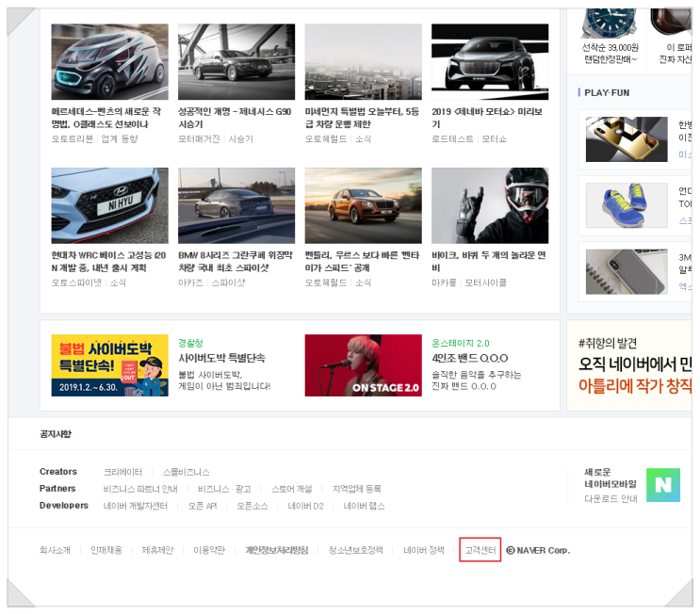
Task: Open 개인정보처리방침 footer link
Action: coord(277,550)
